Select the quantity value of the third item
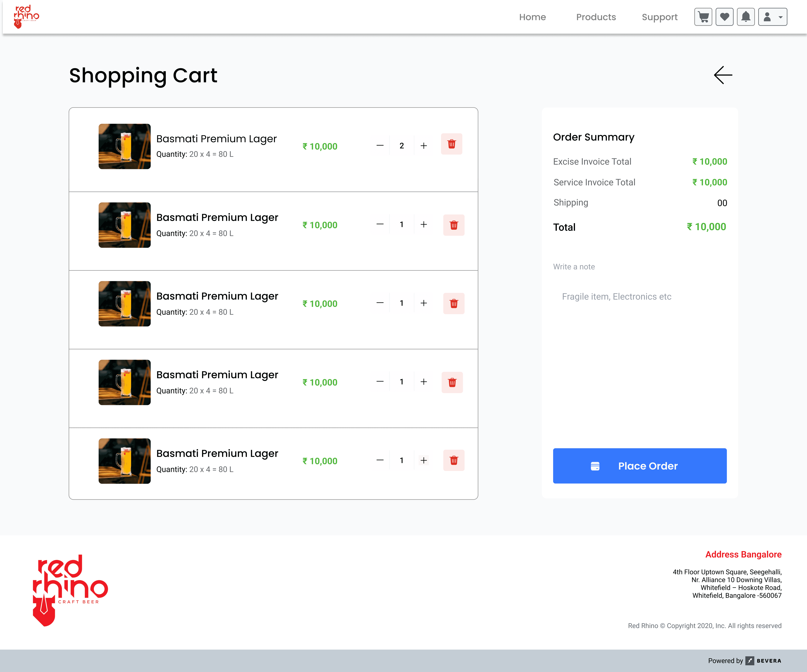 tap(402, 303)
